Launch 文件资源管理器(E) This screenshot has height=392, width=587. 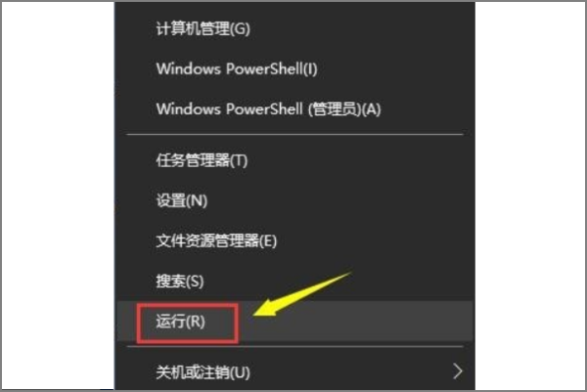(x=216, y=240)
